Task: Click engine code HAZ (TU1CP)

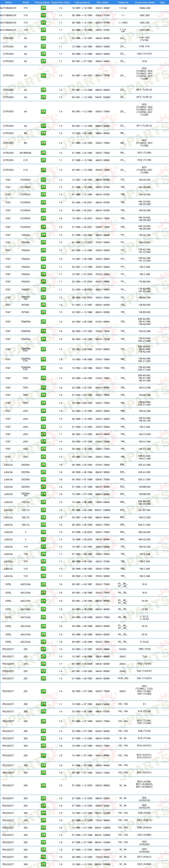Action: 144,54
